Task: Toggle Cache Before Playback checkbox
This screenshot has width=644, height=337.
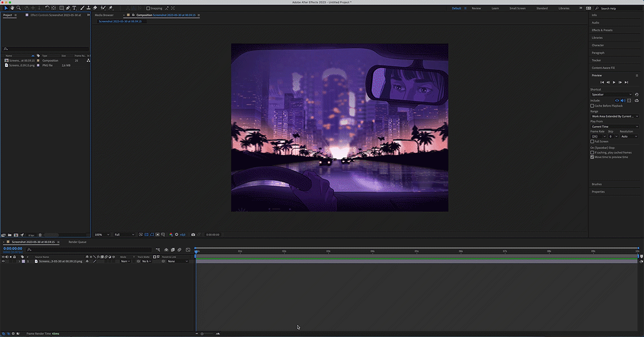Action: tap(592, 106)
